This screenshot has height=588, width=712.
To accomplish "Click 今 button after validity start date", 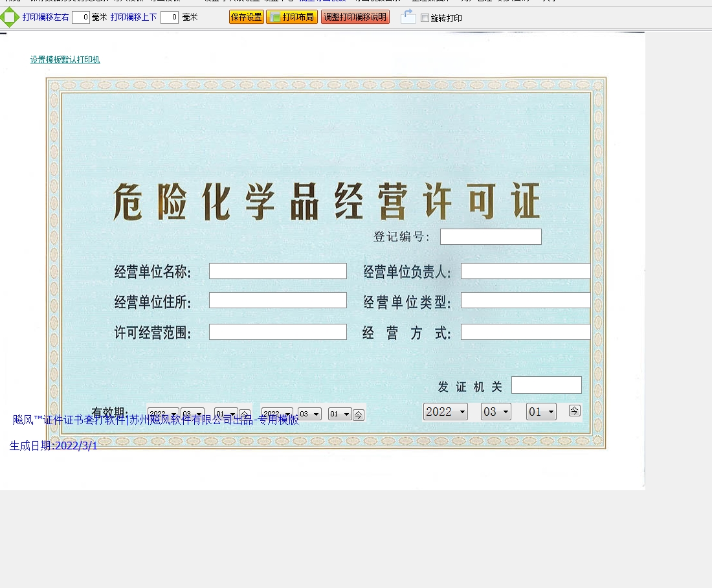I will pyautogui.click(x=245, y=414).
